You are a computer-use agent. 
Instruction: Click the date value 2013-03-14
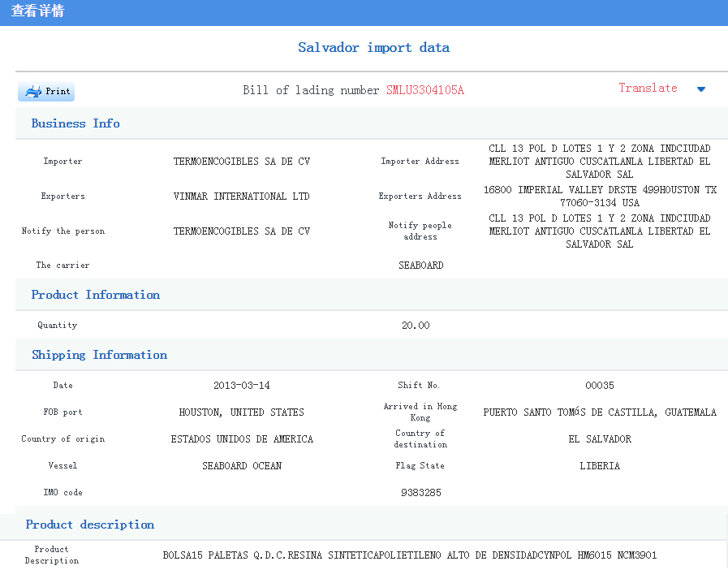pos(241,385)
